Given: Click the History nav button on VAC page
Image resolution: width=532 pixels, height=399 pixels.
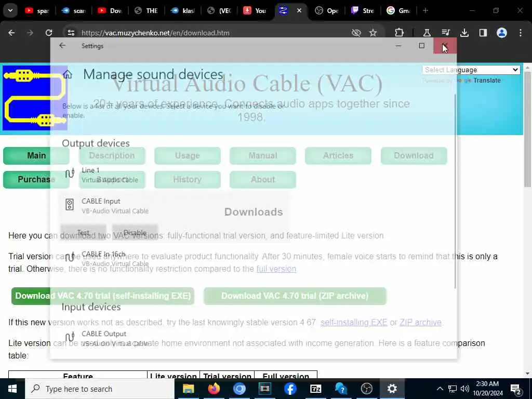Looking at the screenshot, I should coord(187,179).
